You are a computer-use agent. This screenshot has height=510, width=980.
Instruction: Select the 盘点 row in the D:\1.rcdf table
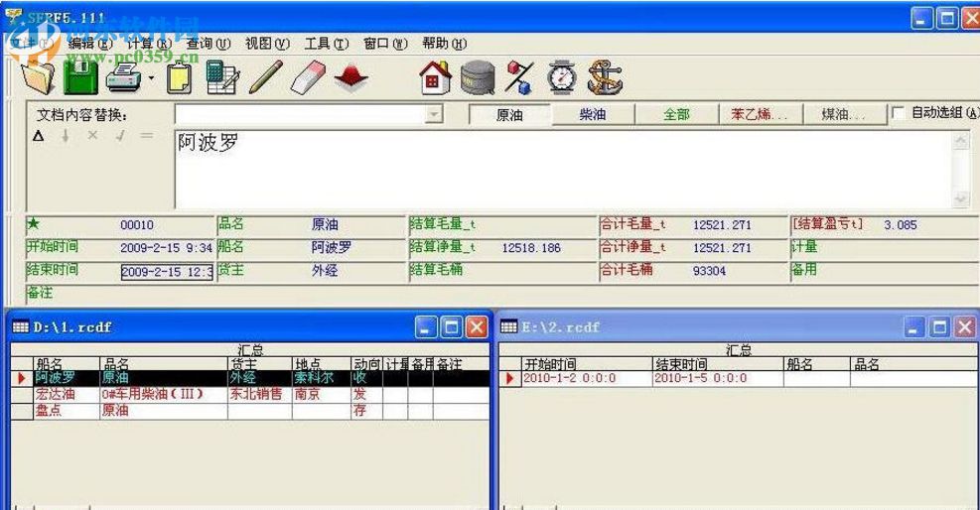pyautogui.click(x=250, y=411)
